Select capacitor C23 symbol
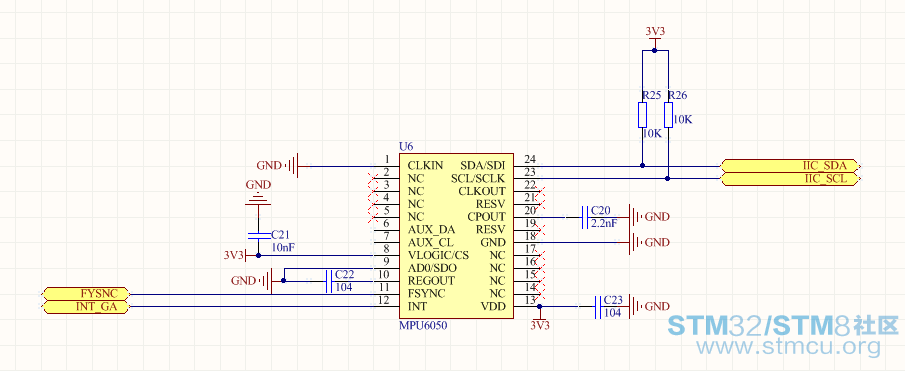The image size is (905, 371). (597, 306)
